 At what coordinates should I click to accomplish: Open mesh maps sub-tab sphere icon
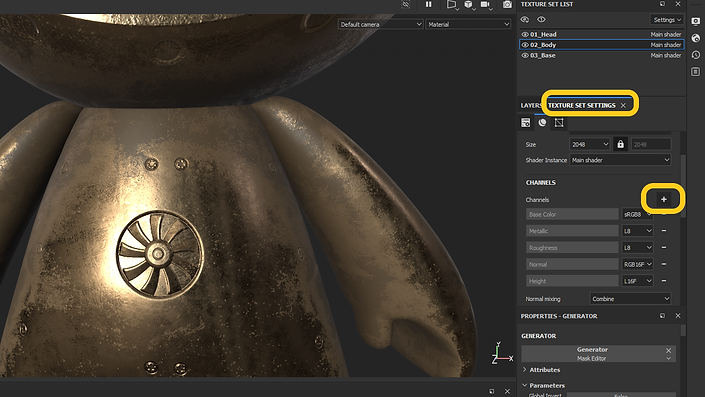[x=542, y=123]
